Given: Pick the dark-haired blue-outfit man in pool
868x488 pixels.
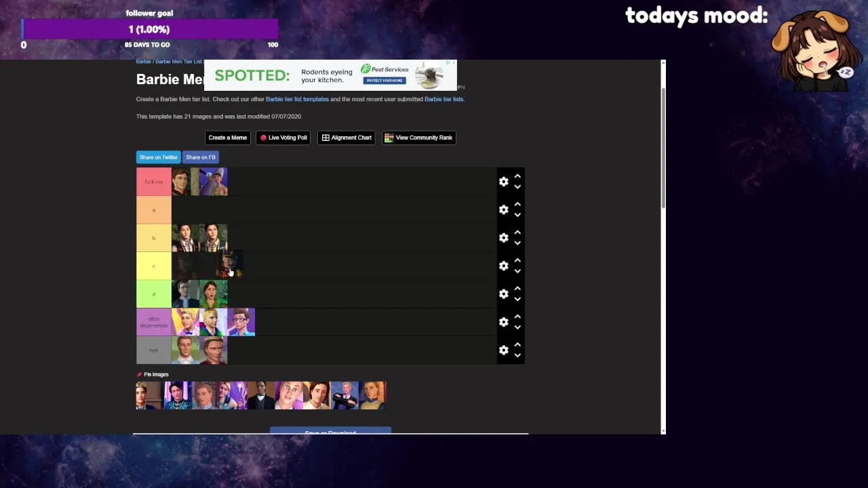Looking at the screenshot, I should [x=178, y=396].
